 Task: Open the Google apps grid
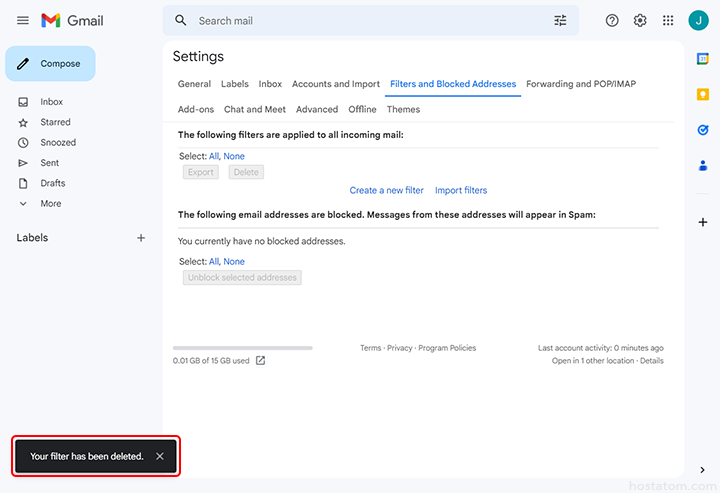[x=668, y=21]
